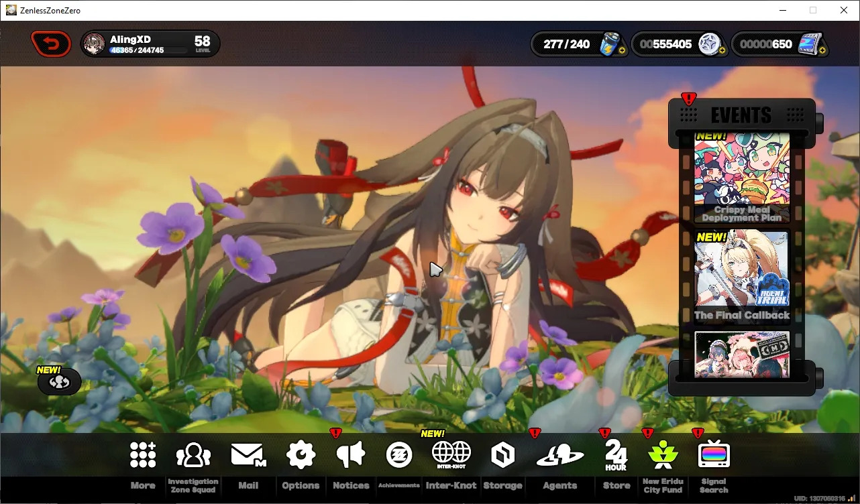Minimize the ZenlessZoneZero window
Image resolution: width=860 pixels, height=504 pixels.
[x=782, y=10]
